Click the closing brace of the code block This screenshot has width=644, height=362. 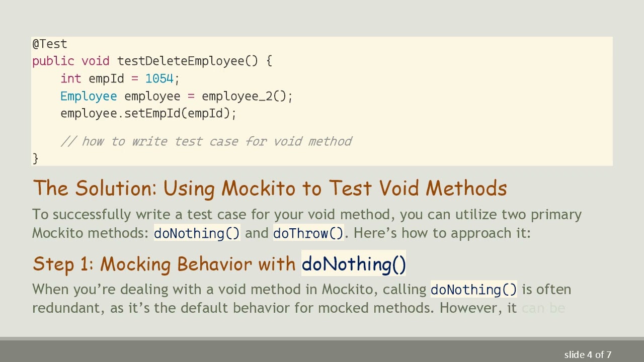35,158
